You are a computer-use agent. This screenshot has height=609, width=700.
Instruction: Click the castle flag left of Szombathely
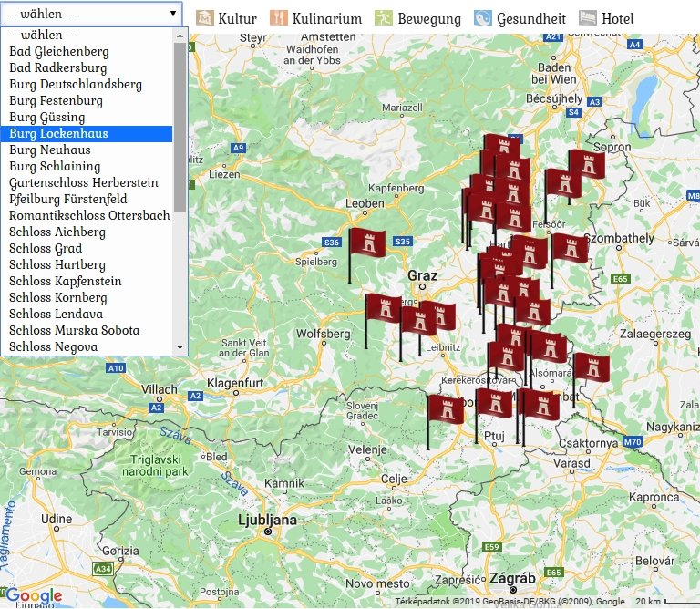point(570,248)
